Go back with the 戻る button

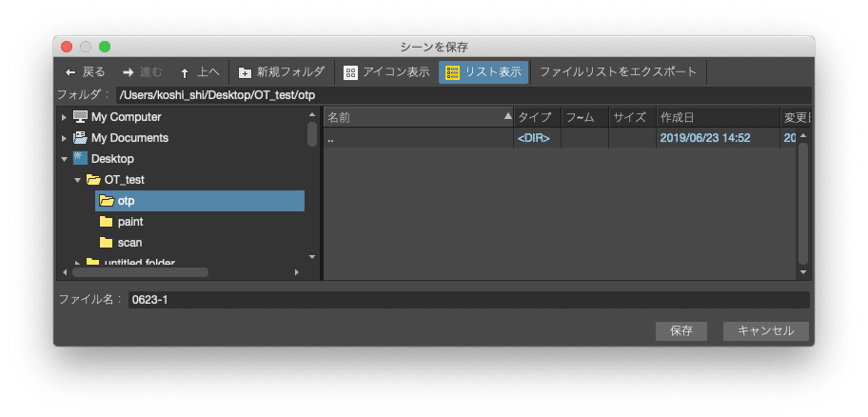point(85,72)
